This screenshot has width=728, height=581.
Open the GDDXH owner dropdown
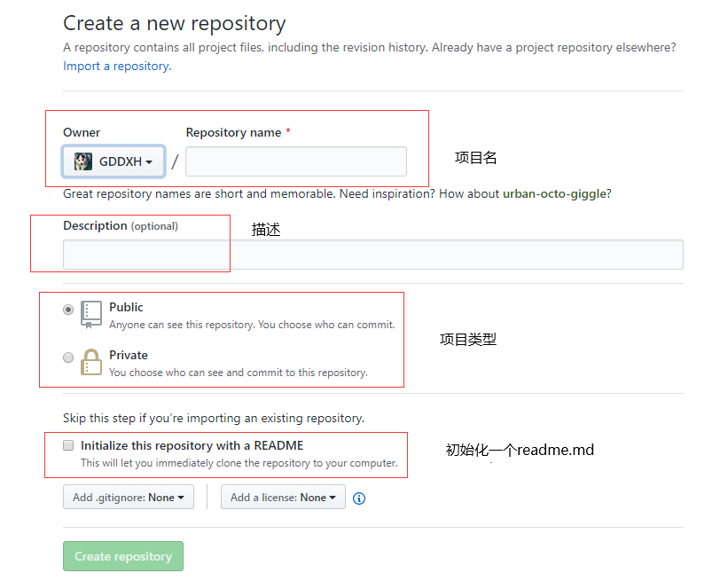[113, 161]
